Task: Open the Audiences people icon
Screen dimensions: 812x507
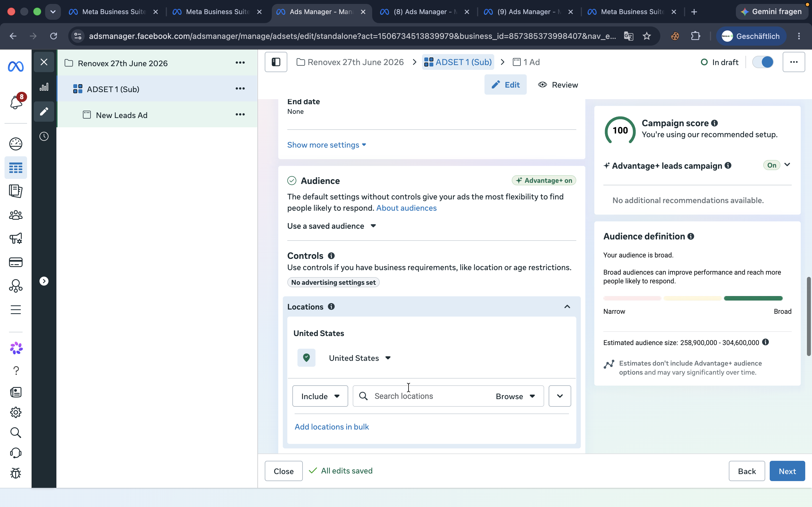Action: tap(16, 215)
